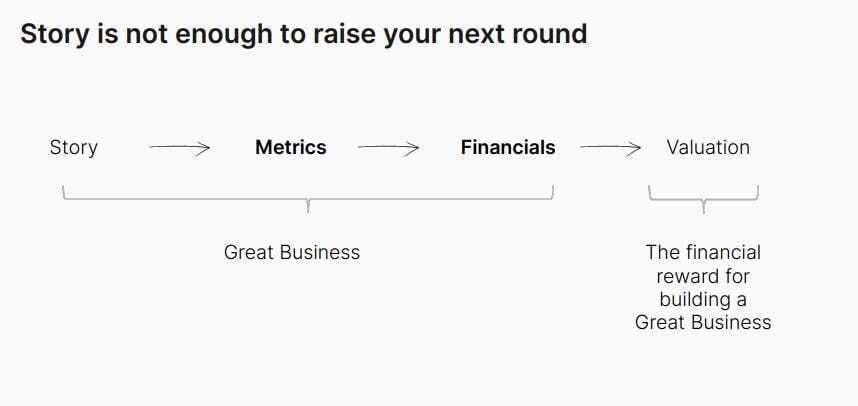Click the 'The financial' text line
This screenshot has width=858, height=406.
pyautogui.click(x=703, y=252)
